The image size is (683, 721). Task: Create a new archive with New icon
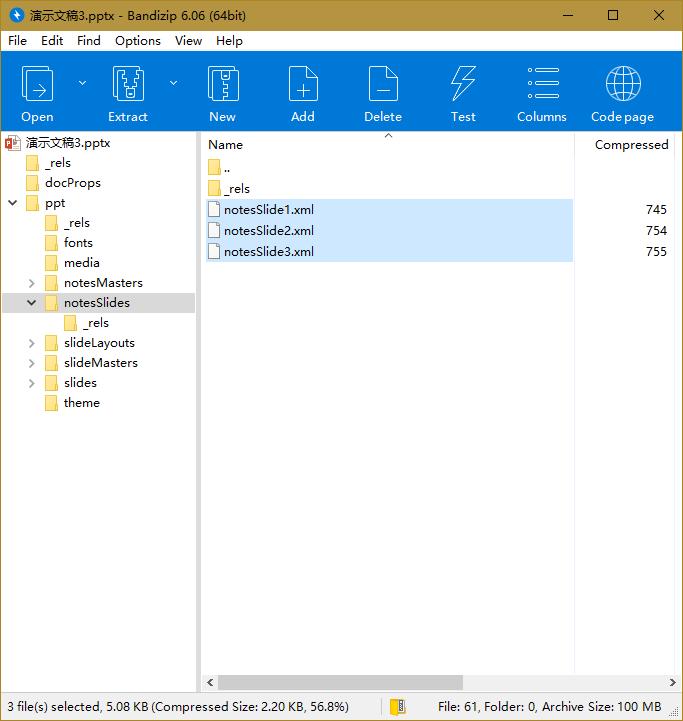[x=222, y=85]
